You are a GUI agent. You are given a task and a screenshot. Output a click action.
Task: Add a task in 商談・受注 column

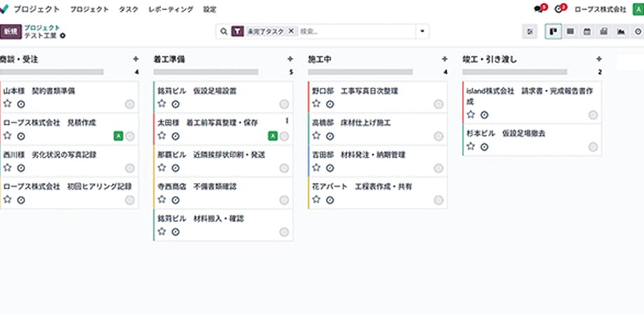(136, 59)
